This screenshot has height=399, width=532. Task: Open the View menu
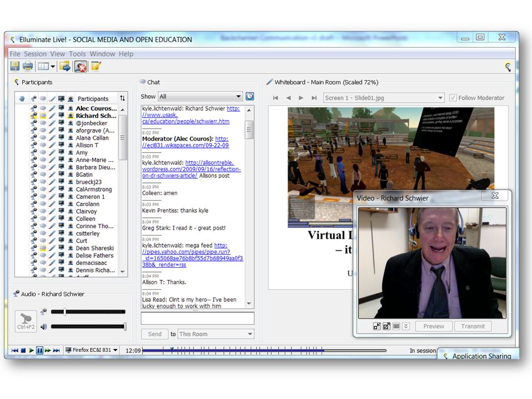[x=57, y=54]
